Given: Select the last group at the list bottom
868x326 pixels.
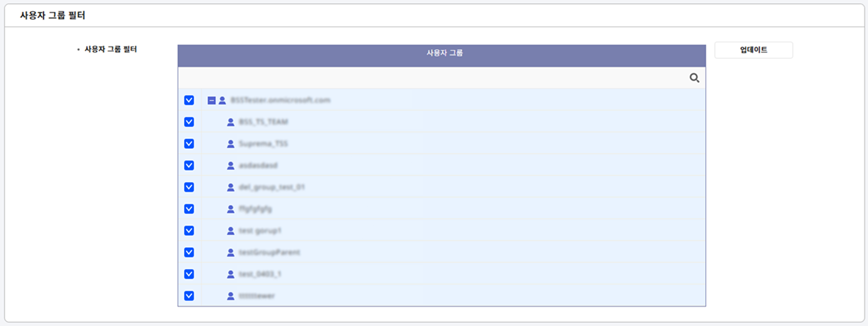Looking at the screenshot, I should pyautogui.click(x=257, y=296).
